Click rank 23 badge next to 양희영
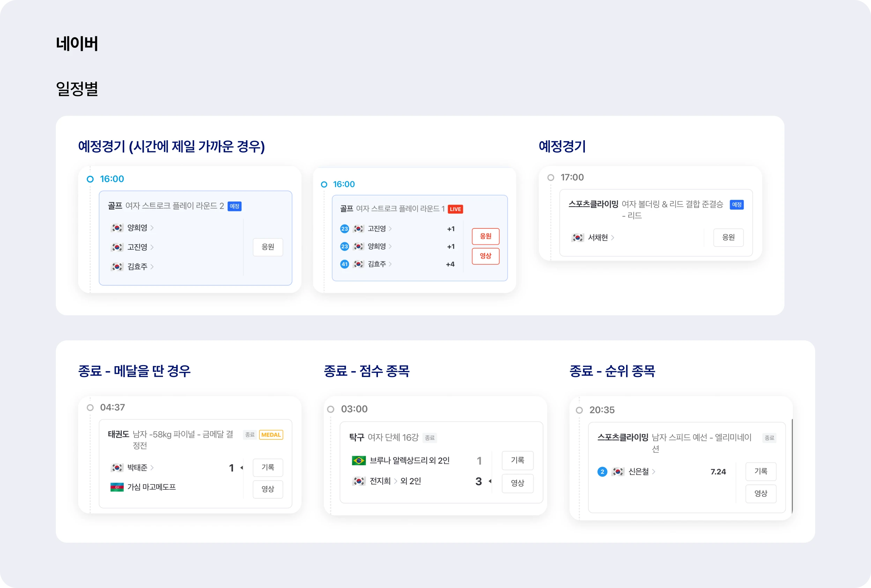The width and height of the screenshot is (871, 588). (344, 247)
